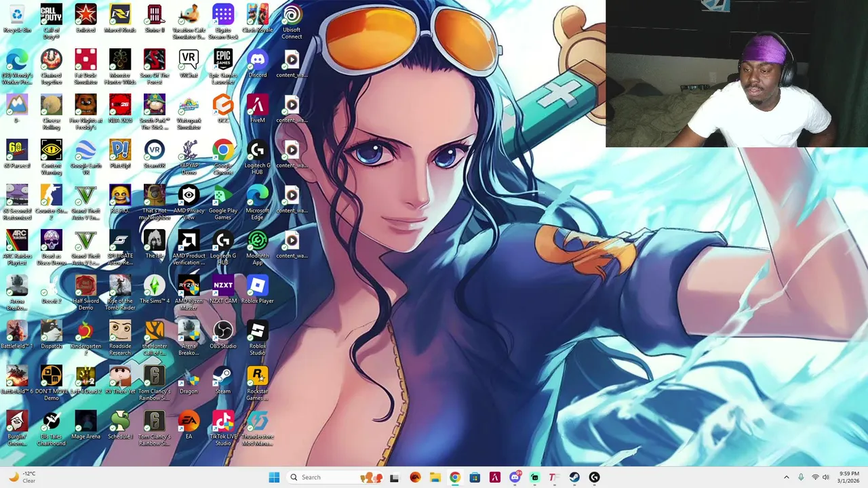Click the microphone tray icon
The width and height of the screenshot is (868, 488).
(801, 477)
